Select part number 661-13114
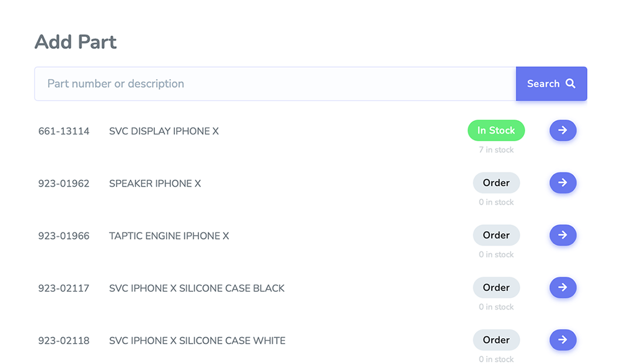The width and height of the screenshot is (622, 364). 64,131
